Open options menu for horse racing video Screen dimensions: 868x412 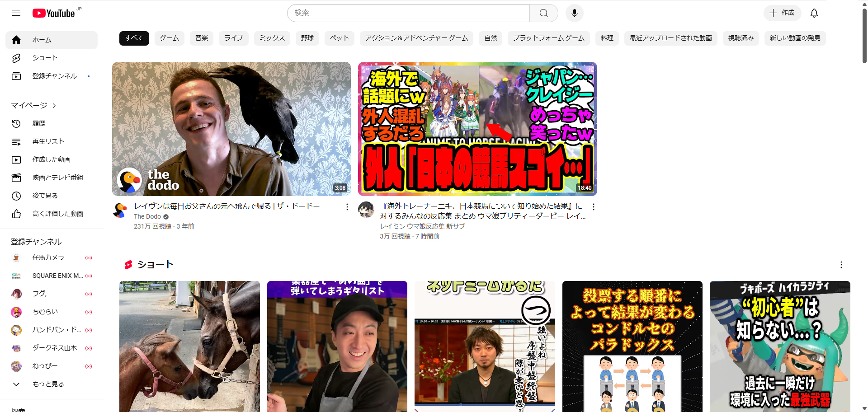[x=593, y=207]
